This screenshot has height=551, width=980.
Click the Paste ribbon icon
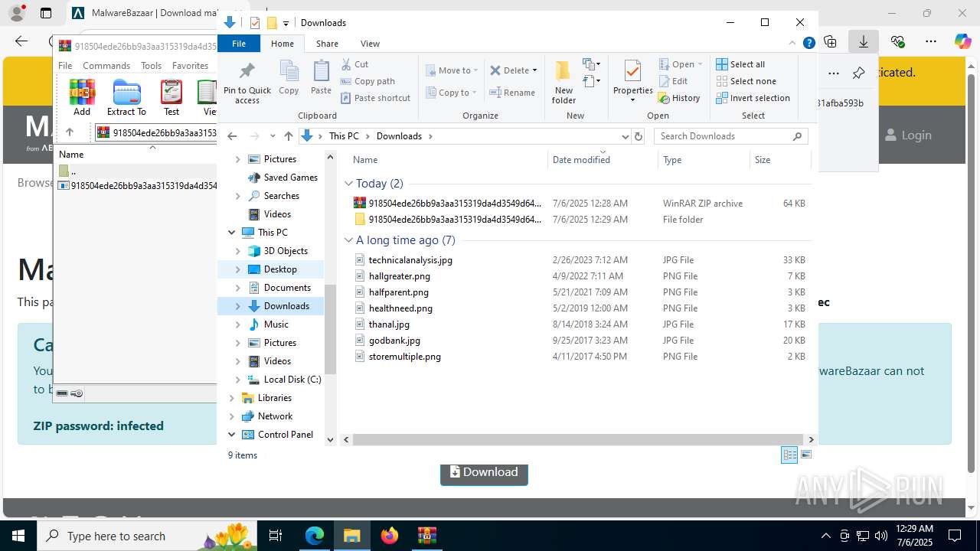click(321, 78)
